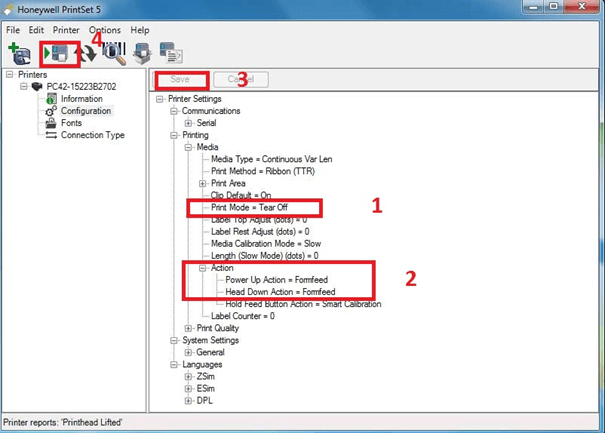Open the File menu

(x=13, y=30)
